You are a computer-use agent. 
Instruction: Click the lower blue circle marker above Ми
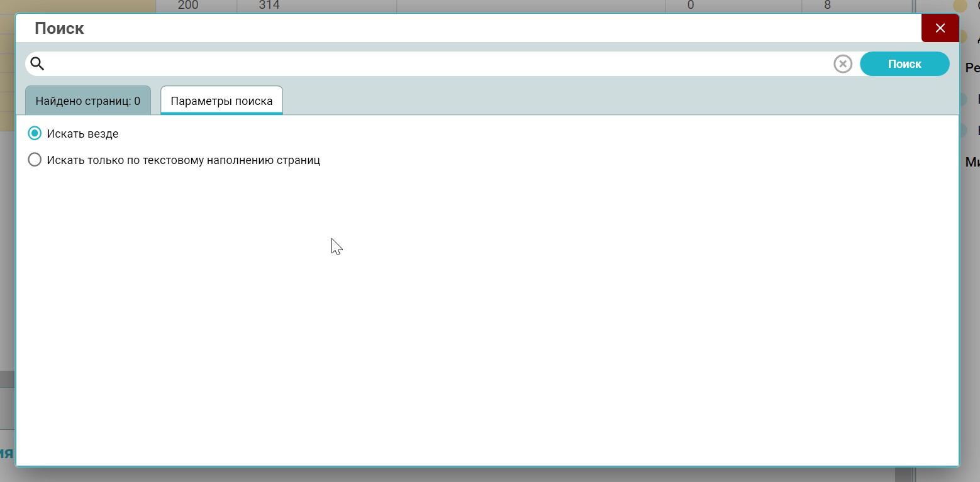pyautogui.click(x=964, y=131)
